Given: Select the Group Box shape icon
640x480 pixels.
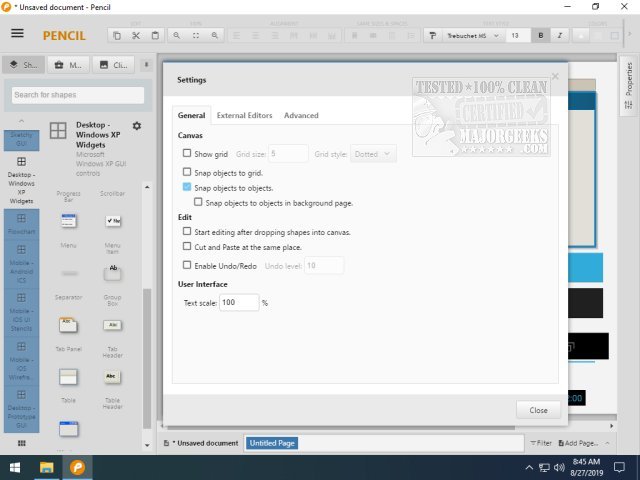Looking at the screenshot, I should click(113, 273).
